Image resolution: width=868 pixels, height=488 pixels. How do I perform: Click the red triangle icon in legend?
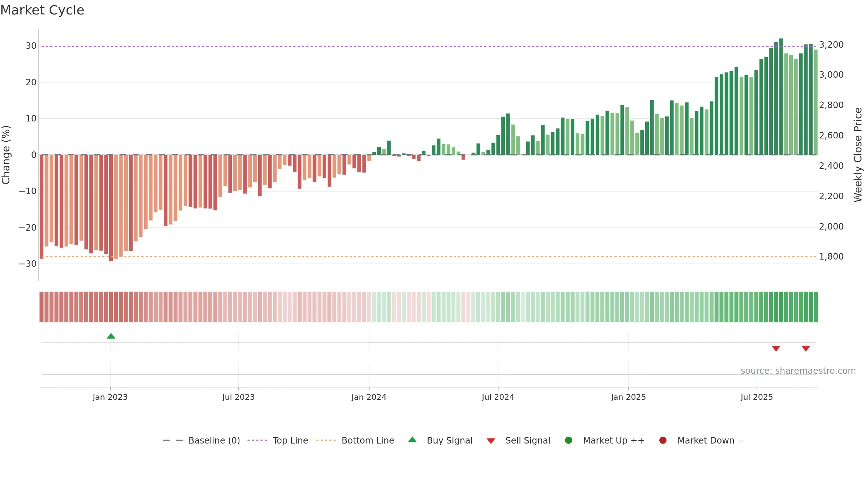pyautogui.click(x=491, y=441)
